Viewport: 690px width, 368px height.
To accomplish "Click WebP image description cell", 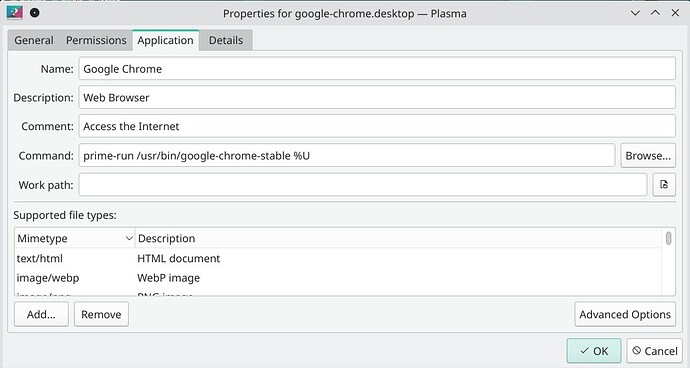I will (x=168, y=278).
